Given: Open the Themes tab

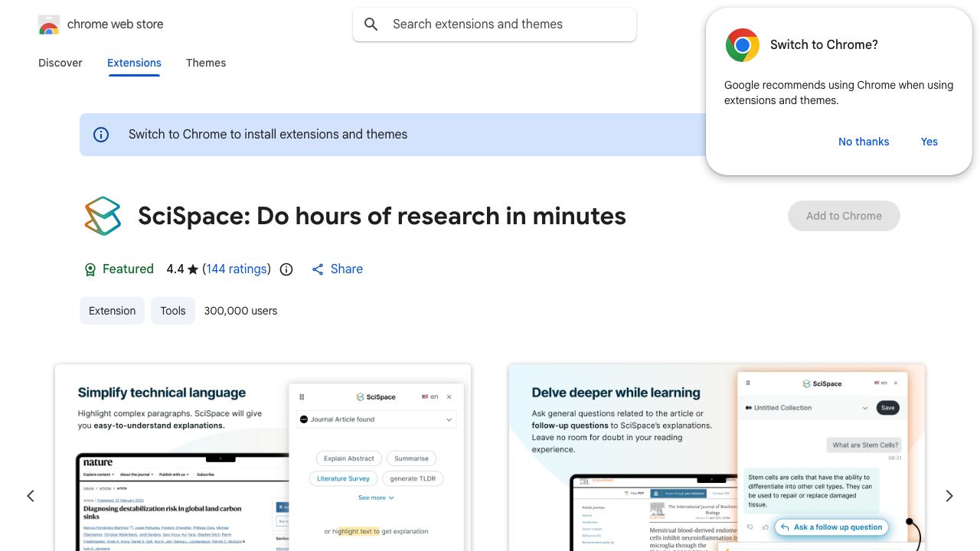Looking at the screenshot, I should (x=206, y=63).
